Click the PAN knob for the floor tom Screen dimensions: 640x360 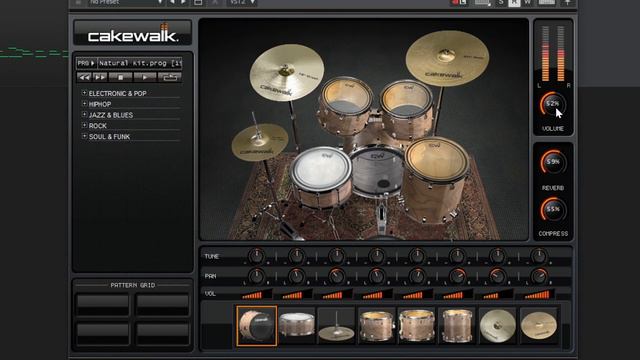pyautogui.click(x=457, y=276)
